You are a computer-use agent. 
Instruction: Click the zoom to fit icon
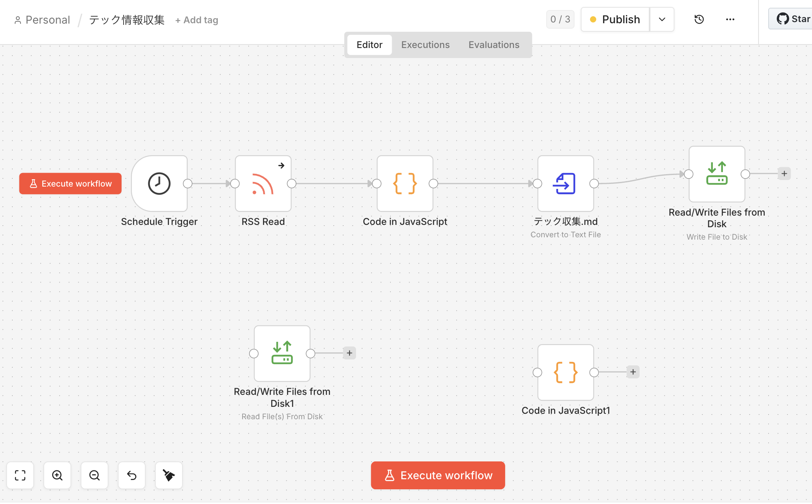coord(20,475)
